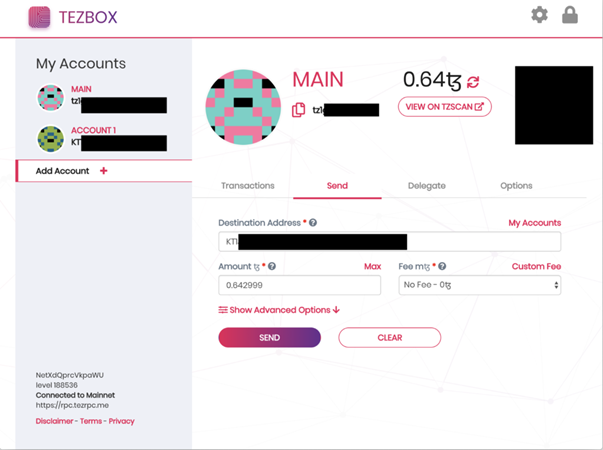The width and height of the screenshot is (603, 450).
Task: Click 'level 188536' text
Action: [x=57, y=385]
